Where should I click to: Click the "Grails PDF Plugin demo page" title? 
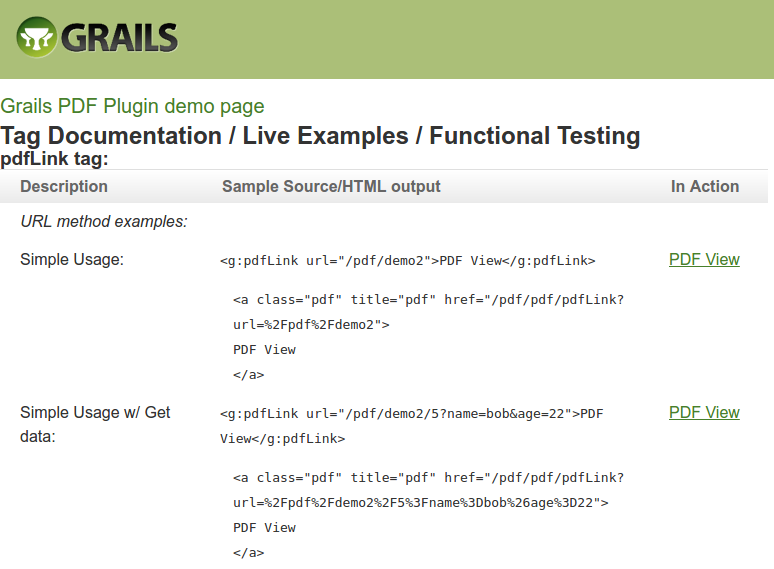click(x=132, y=106)
